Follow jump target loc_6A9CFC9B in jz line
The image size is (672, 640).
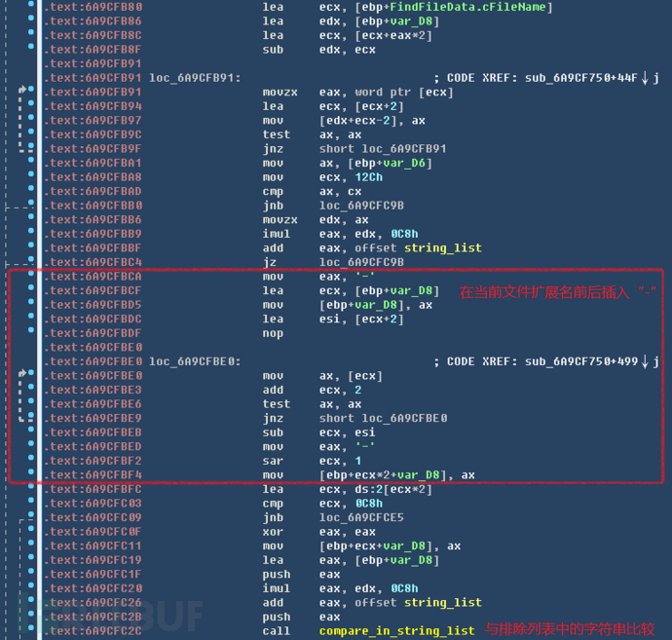click(x=361, y=262)
